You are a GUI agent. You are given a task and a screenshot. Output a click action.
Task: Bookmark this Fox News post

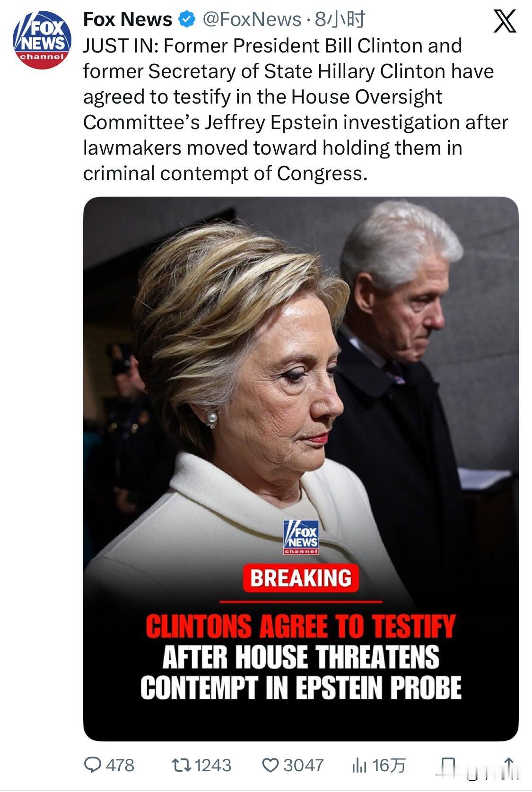pos(448,765)
